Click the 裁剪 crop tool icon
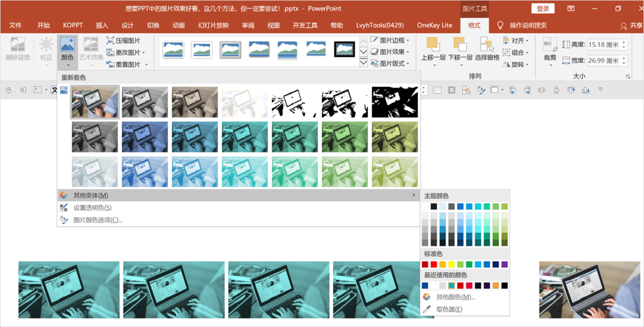 pyautogui.click(x=550, y=44)
